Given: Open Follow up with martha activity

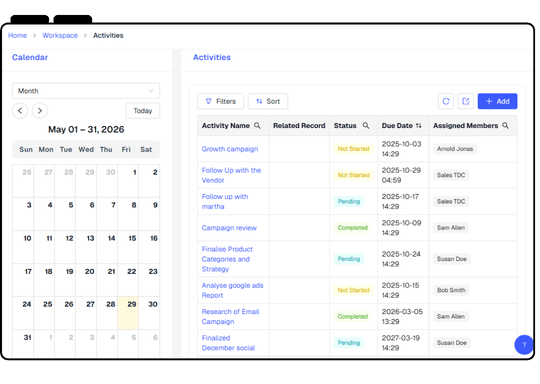Looking at the screenshot, I should coord(225,201).
